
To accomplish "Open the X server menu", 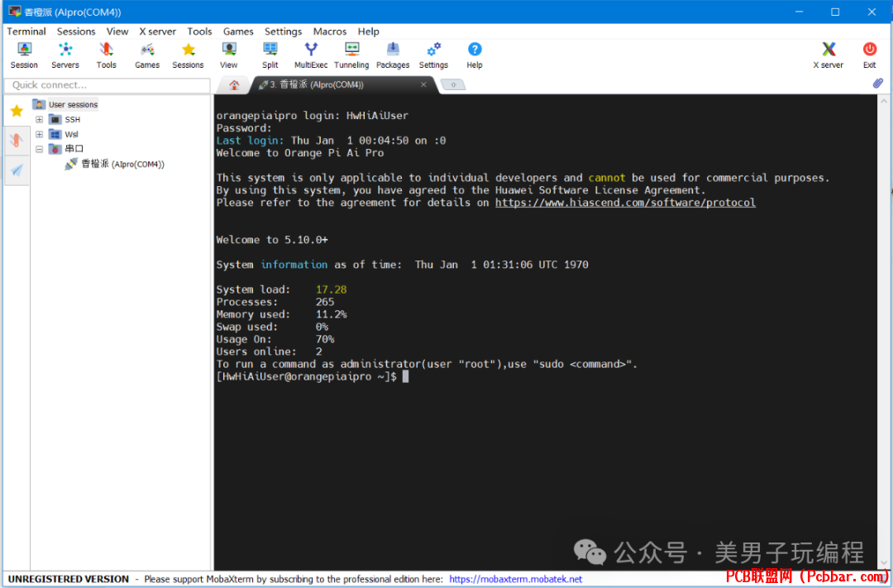I will (x=158, y=31).
